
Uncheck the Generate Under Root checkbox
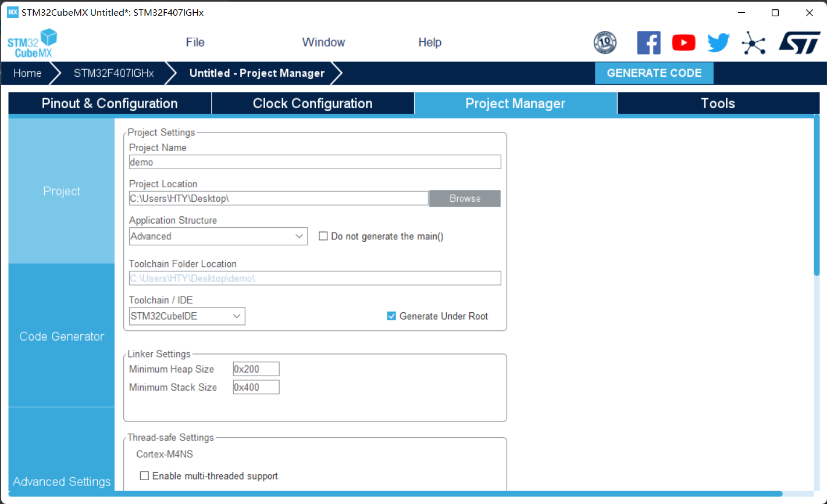click(x=391, y=316)
